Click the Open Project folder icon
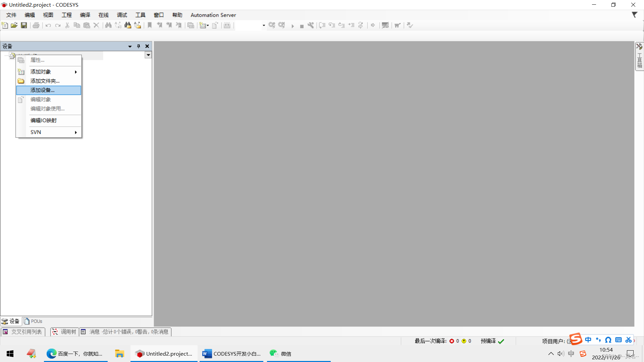This screenshot has height=362, width=644. coord(14,25)
